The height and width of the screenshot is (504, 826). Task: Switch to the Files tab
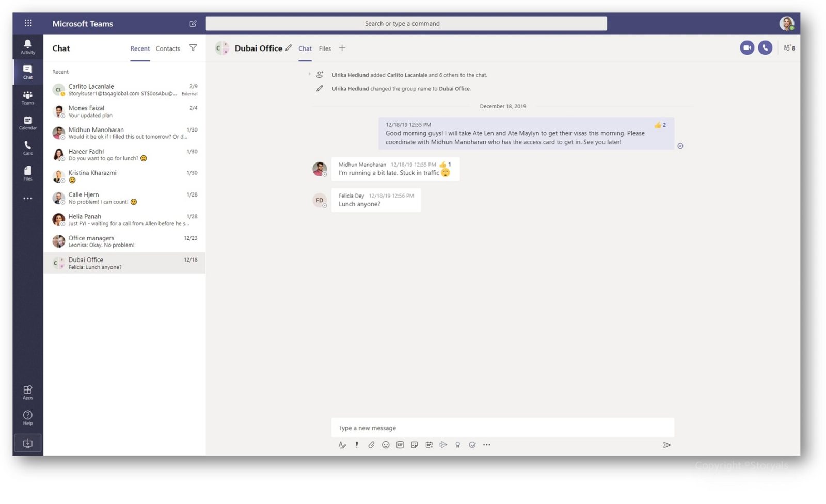(325, 48)
